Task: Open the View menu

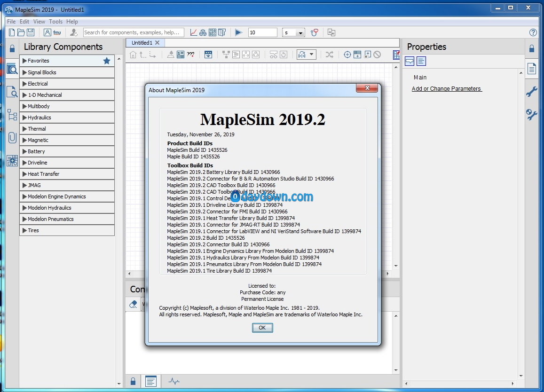Action: (x=39, y=22)
